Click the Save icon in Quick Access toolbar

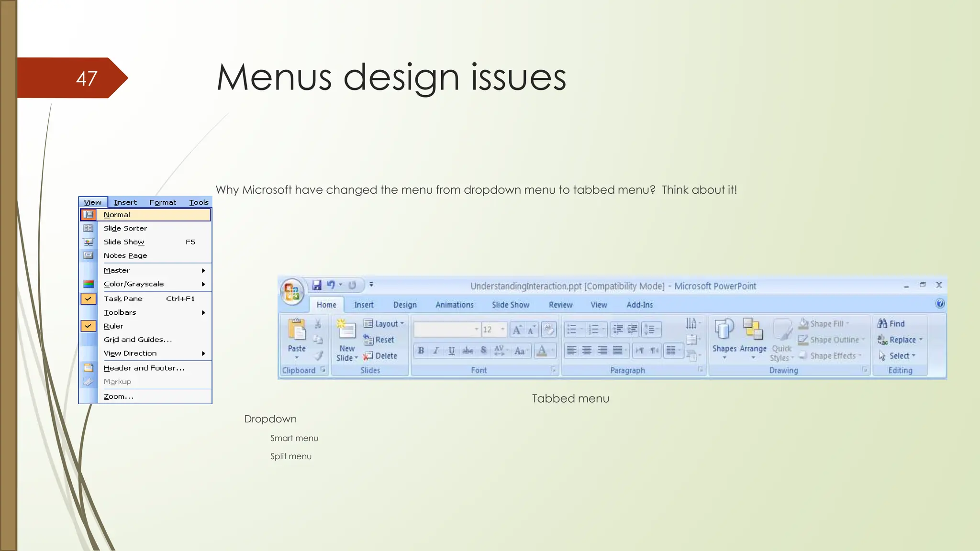point(317,285)
